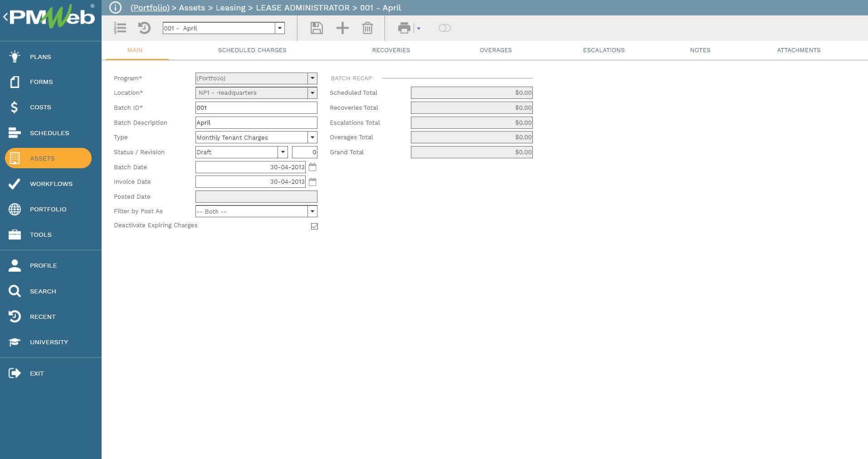The image size is (868, 459).
Task: Expand the Type dropdown
Action: tap(312, 137)
